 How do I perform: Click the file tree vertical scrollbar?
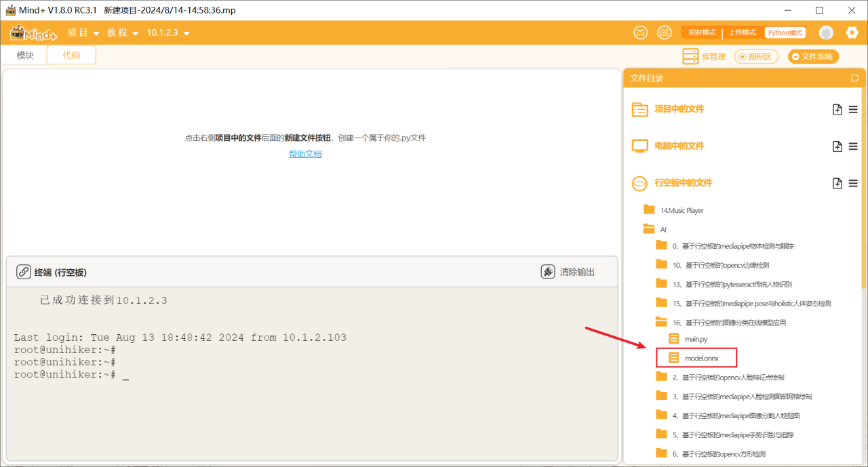coord(863,190)
